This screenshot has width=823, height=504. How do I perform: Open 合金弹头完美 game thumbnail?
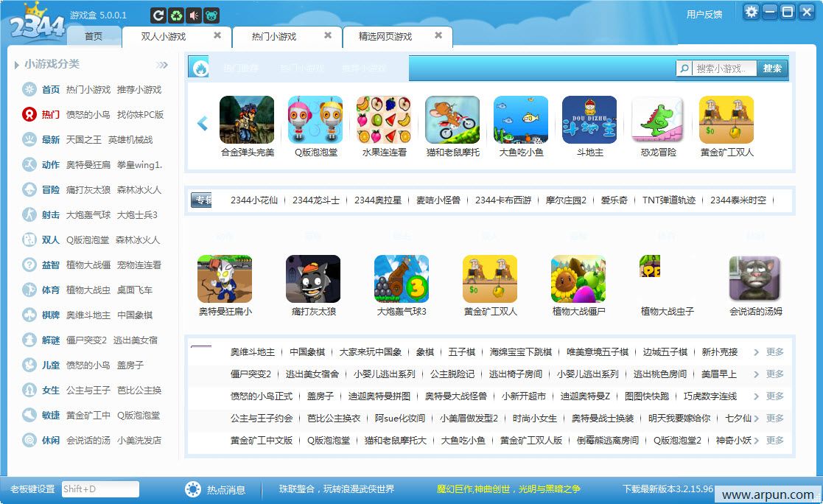point(247,119)
